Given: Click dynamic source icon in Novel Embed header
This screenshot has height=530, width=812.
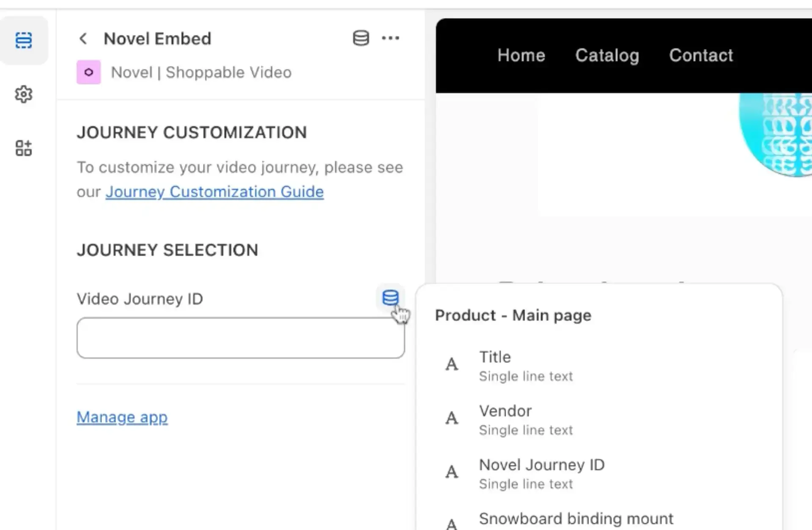Looking at the screenshot, I should [361, 38].
